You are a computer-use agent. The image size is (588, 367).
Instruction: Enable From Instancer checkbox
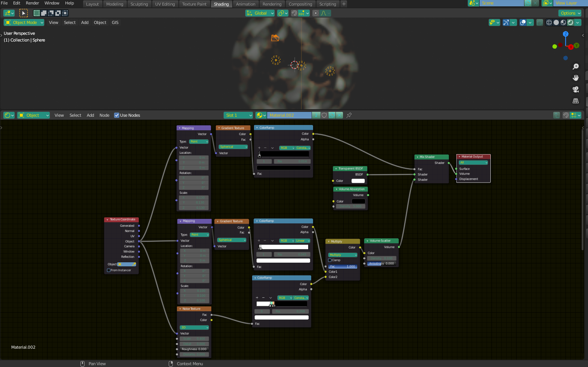pos(108,270)
